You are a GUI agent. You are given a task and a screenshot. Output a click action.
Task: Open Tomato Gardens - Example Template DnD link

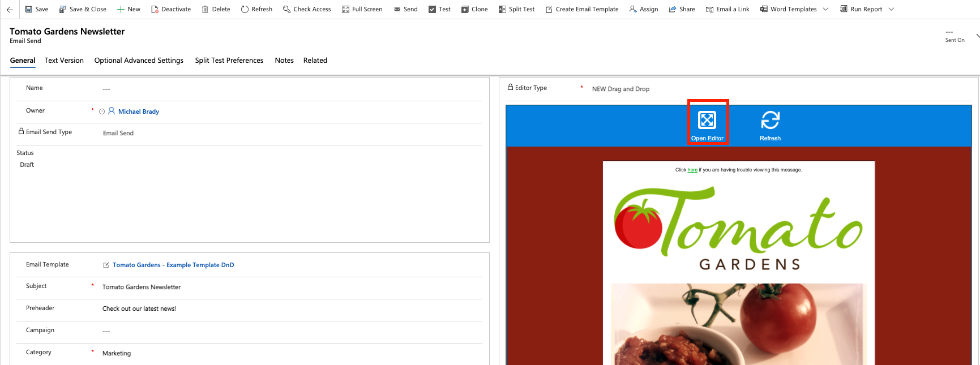tap(173, 265)
